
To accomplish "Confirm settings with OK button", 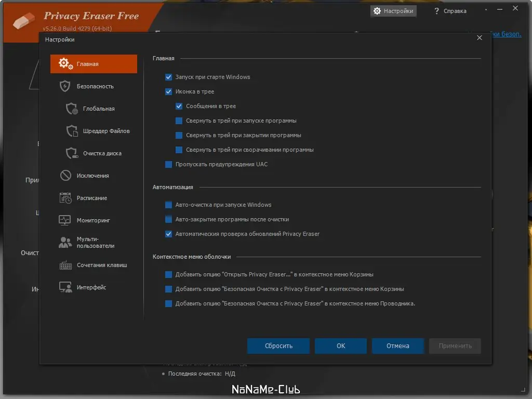I will pyautogui.click(x=341, y=345).
